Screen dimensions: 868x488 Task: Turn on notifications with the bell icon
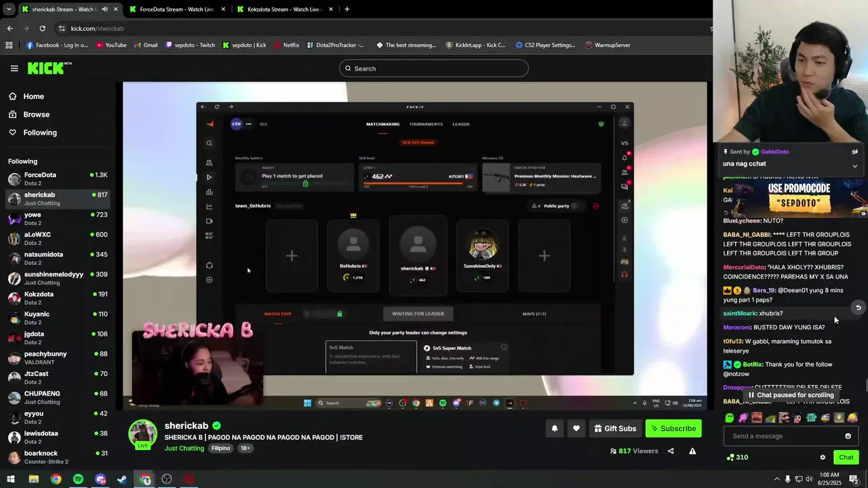click(554, 428)
